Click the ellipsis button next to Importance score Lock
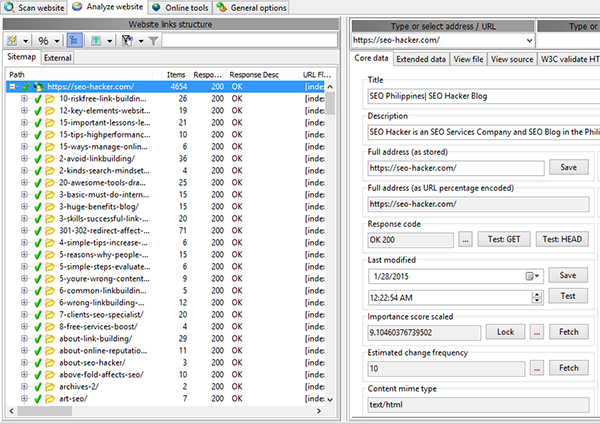The width and height of the screenshot is (600, 424). click(537, 331)
